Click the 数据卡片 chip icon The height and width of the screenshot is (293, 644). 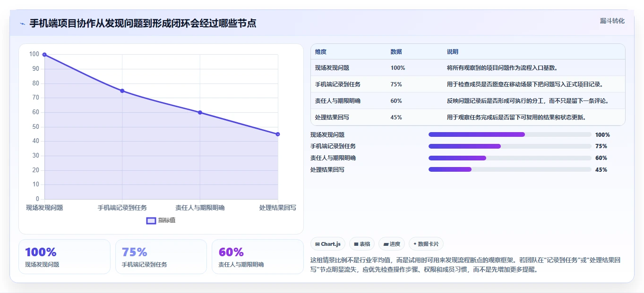415,244
